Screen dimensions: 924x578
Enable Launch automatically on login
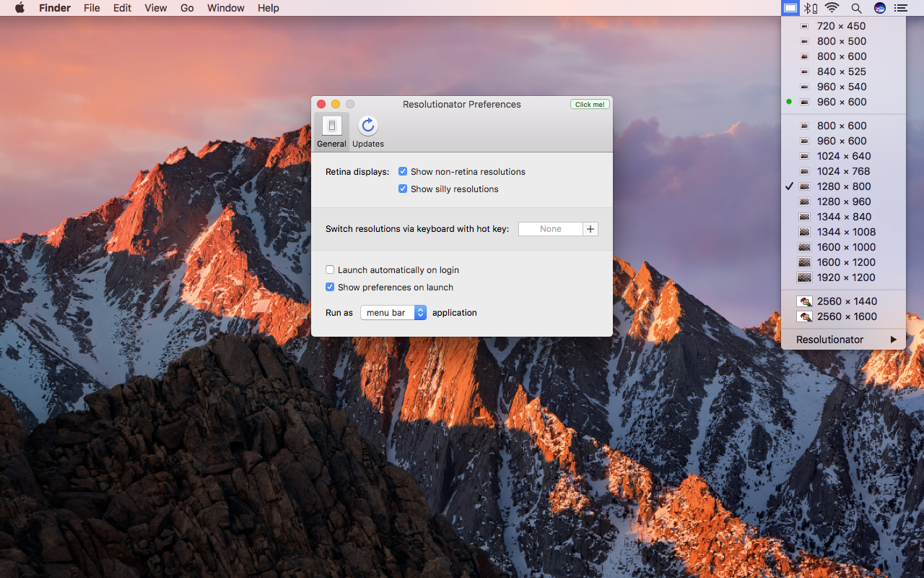click(330, 269)
